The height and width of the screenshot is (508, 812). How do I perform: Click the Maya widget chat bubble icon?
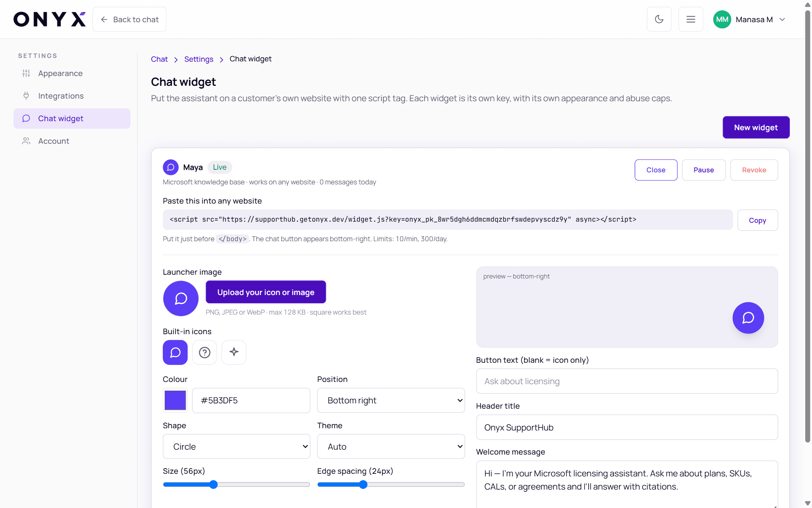[x=171, y=167]
